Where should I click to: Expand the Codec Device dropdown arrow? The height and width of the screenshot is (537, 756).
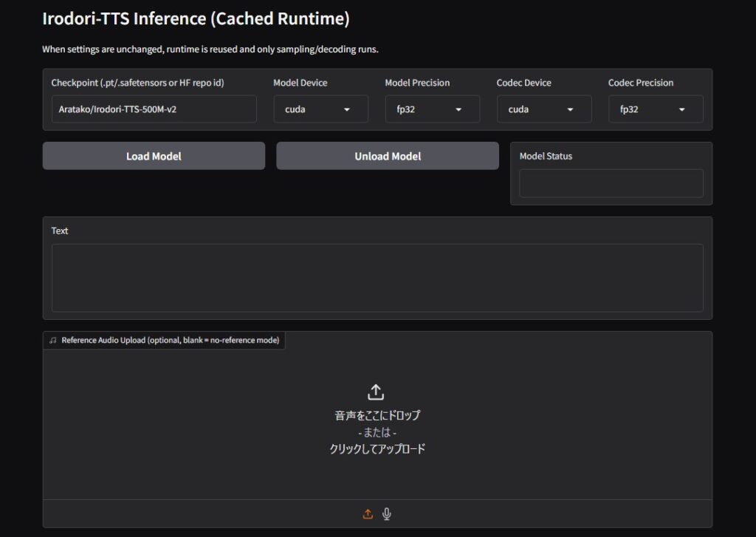coord(570,109)
